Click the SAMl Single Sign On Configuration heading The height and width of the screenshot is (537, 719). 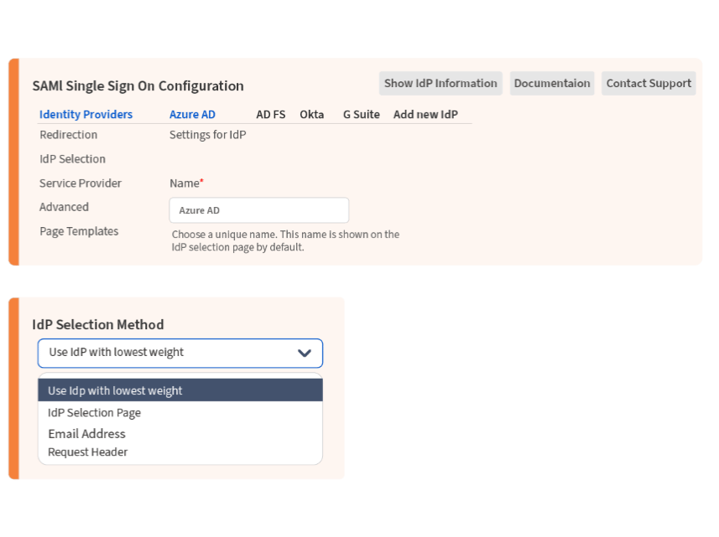(138, 86)
